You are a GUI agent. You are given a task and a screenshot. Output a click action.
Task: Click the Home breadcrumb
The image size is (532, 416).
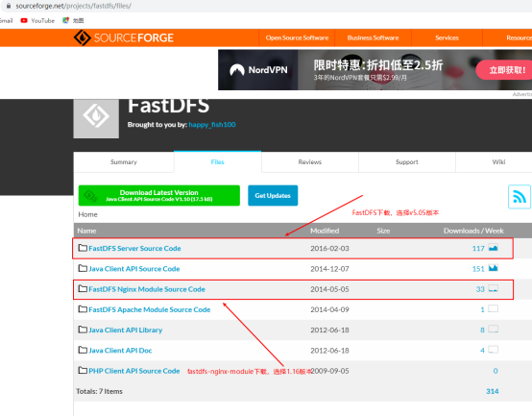pyautogui.click(x=88, y=214)
